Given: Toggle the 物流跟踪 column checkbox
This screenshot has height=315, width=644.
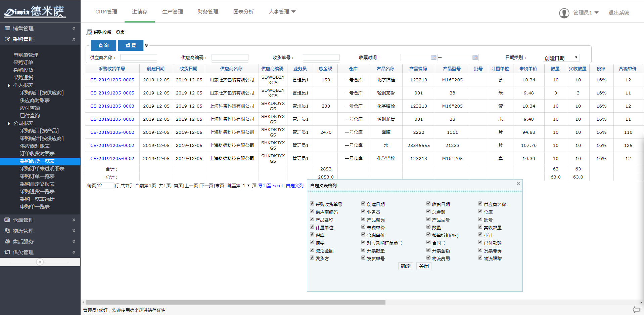Looking at the screenshot, I should [480, 258].
